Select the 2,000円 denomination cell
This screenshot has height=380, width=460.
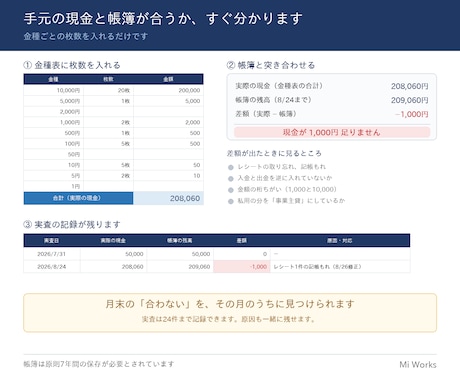(x=54, y=112)
